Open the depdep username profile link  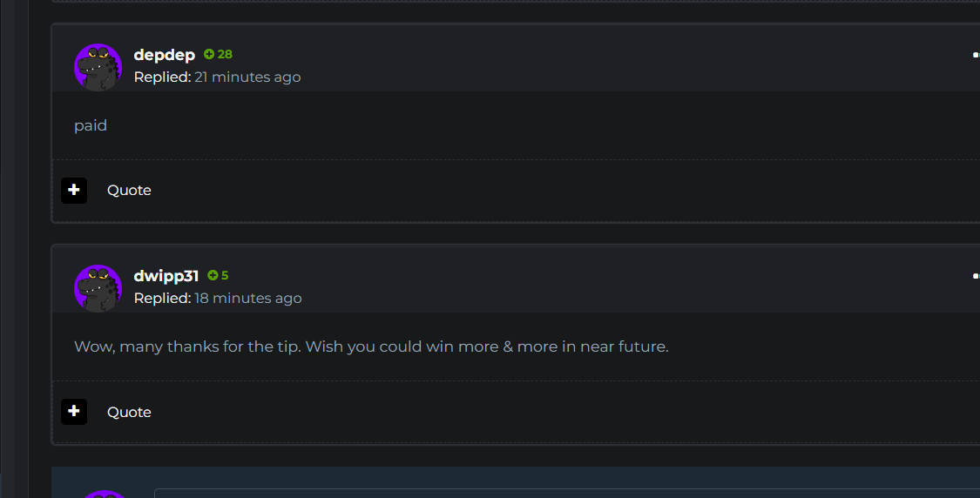click(164, 55)
